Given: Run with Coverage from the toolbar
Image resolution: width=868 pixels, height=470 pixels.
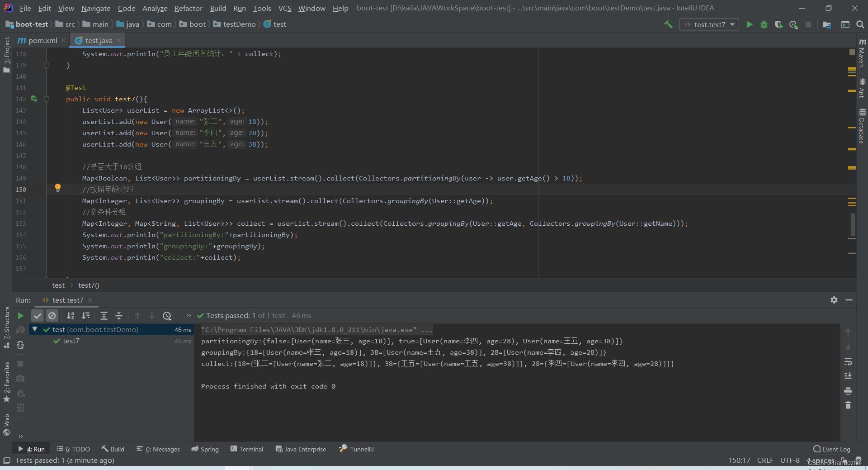Looking at the screenshot, I should pos(778,24).
